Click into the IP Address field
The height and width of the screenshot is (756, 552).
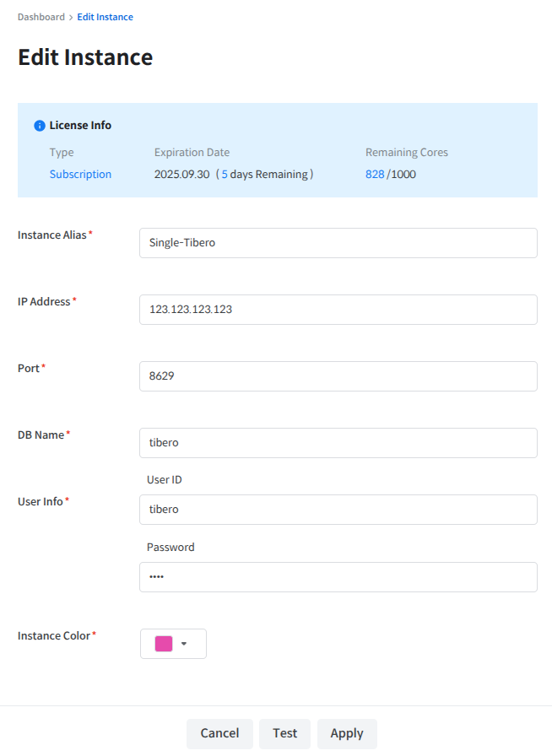(338, 310)
